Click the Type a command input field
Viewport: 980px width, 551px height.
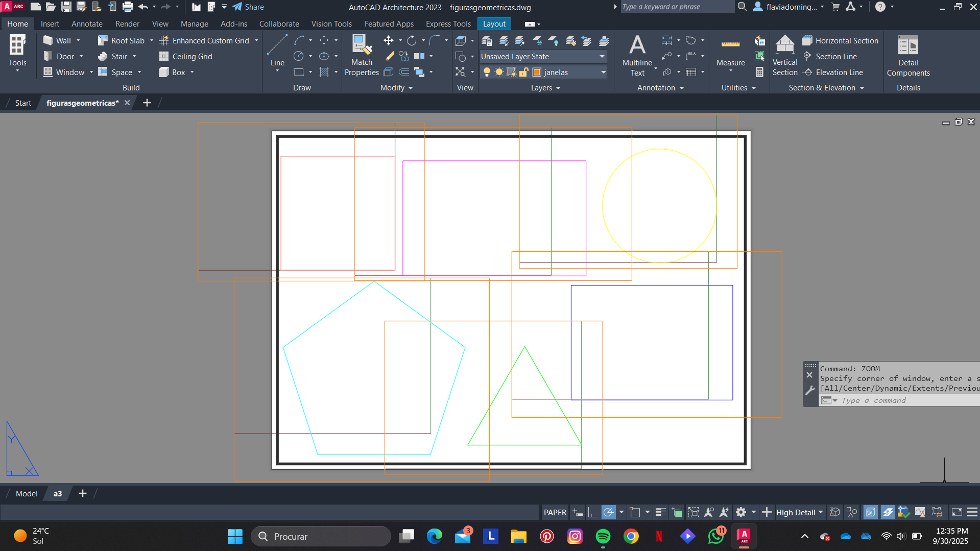tap(899, 400)
